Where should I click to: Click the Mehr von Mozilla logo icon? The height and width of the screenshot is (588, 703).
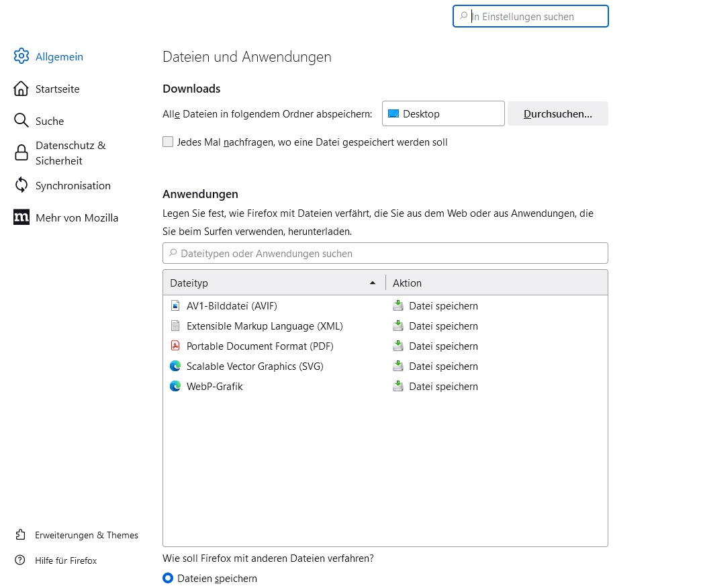(x=21, y=217)
